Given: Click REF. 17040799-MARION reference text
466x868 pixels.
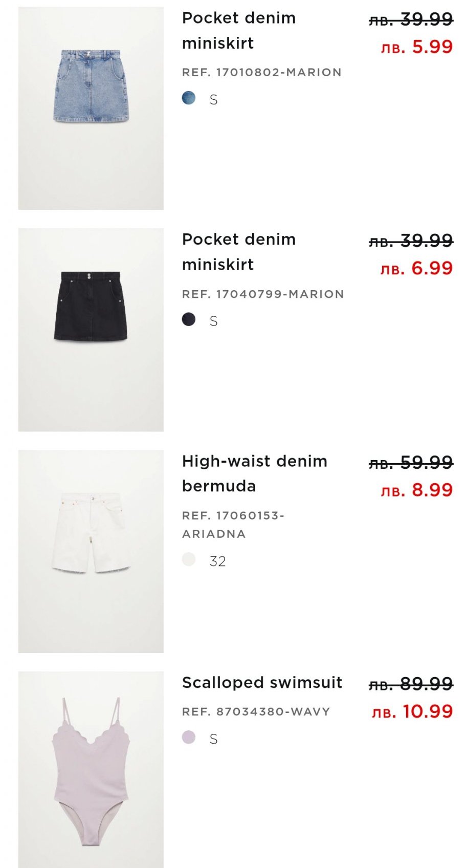Looking at the screenshot, I should (x=262, y=294).
